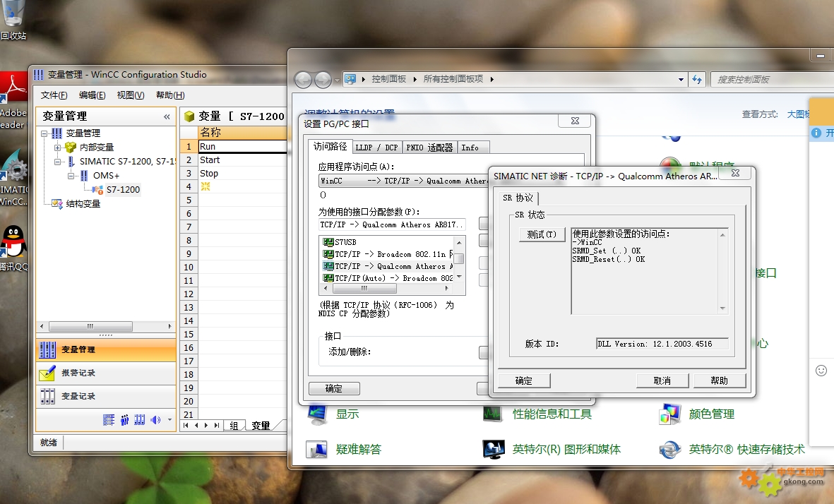This screenshot has width=834, height=504.
Task: Click the Control Panel back arrow
Action: pos(303,80)
